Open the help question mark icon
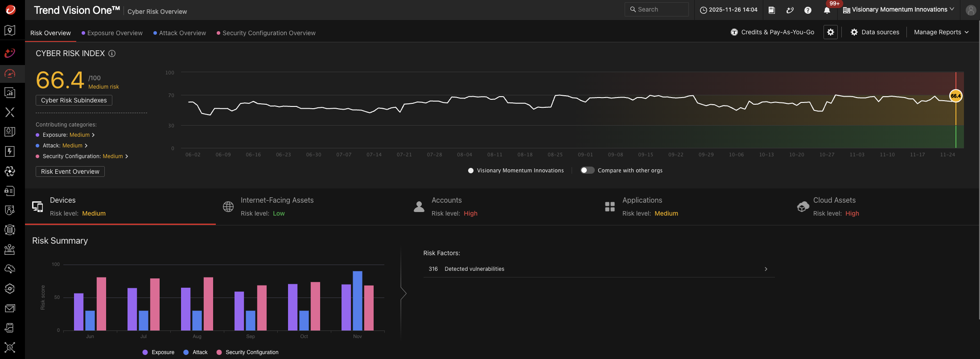The height and width of the screenshot is (359, 980). coord(807,10)
